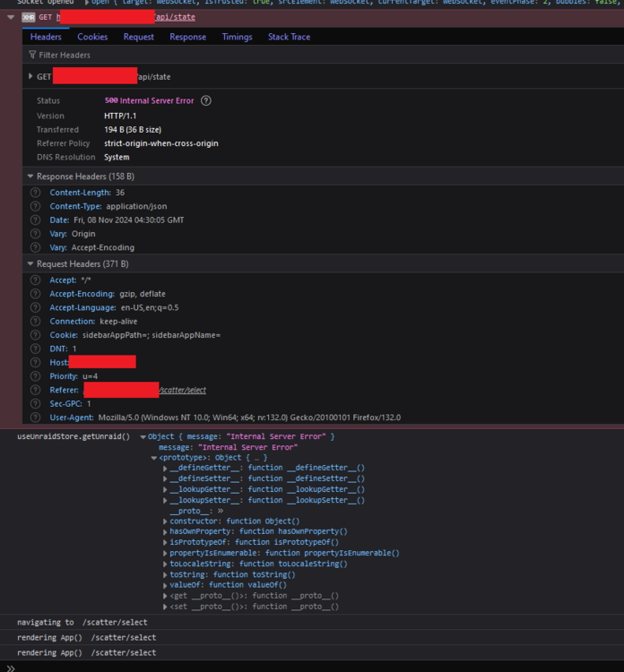The height and width of the screenshot is (672, 624).
Task: Open the Request tab
Action: [139, 37]
